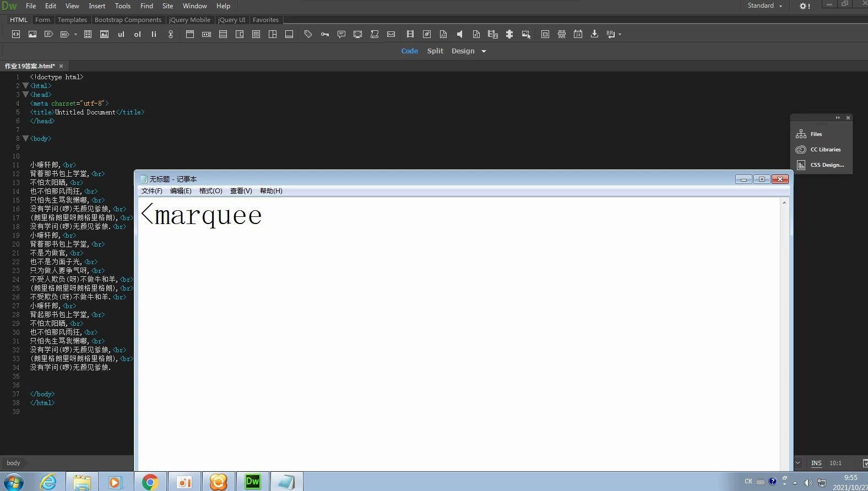Insert Keywords with the key icon
868x491 pixels.
click(x=325, y=34)
